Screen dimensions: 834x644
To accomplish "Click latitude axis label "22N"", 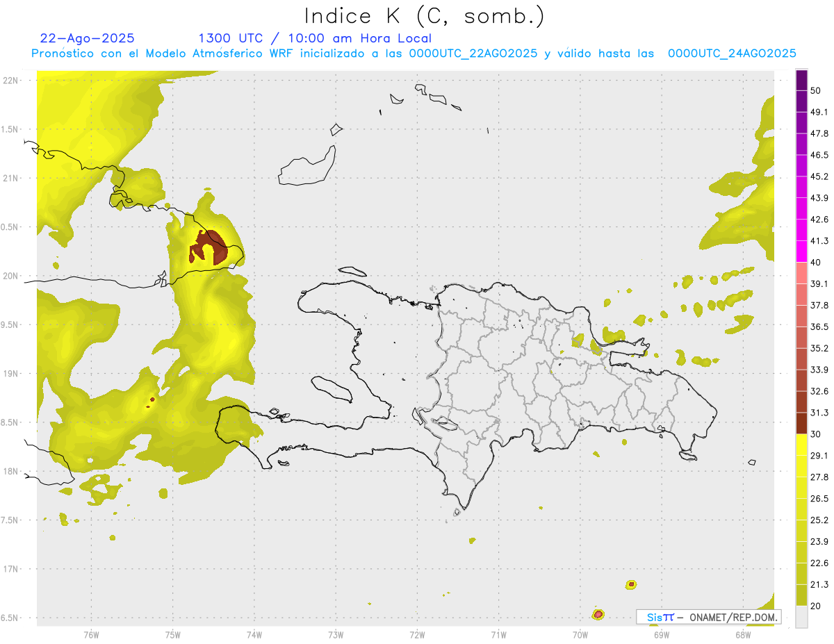I will pos(10,81).
